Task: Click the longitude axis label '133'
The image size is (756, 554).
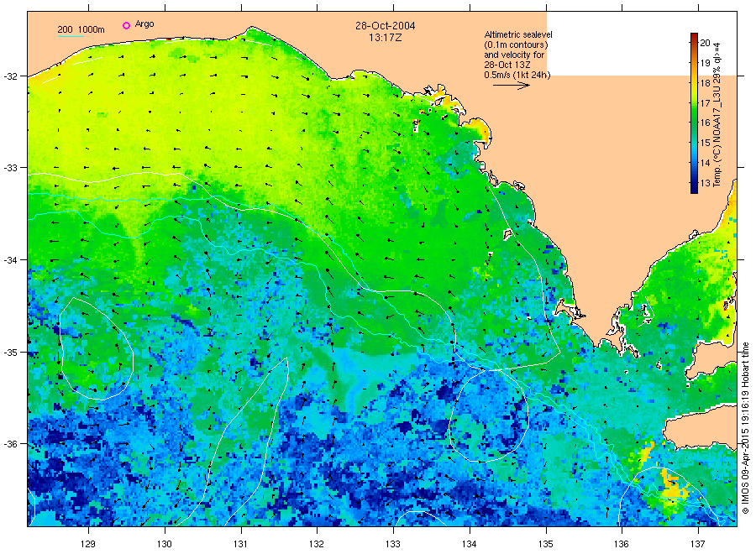Action: 393,544
